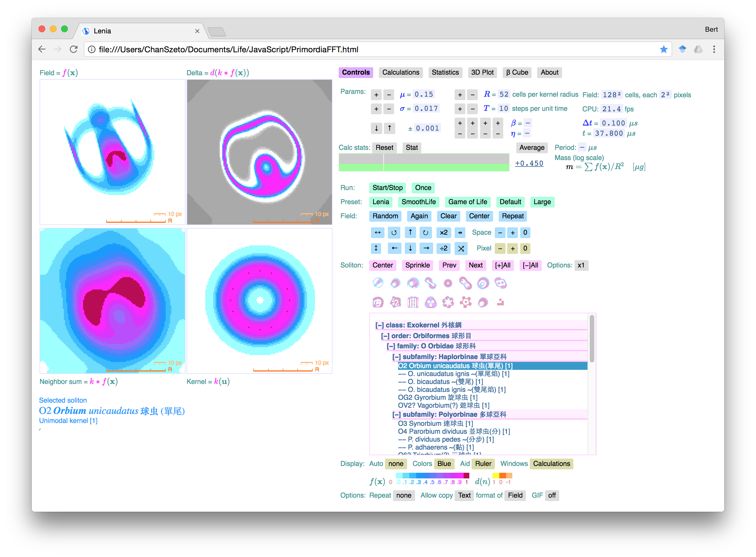This screenshot has width=756, height=557.
Task: Collapse the subfamily Polyorbinae tree node
Action: click(x=396, y=414)
